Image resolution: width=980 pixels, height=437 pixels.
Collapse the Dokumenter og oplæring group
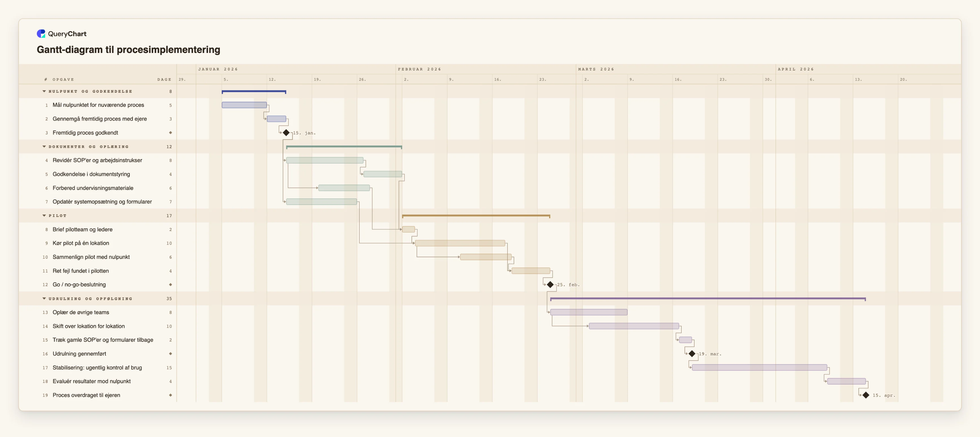(x=44, y=147)
